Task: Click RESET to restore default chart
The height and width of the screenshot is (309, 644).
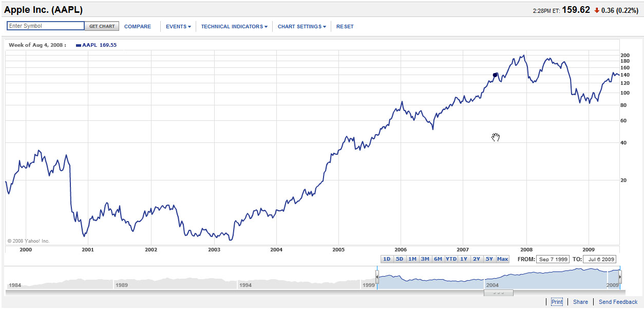Action: (x=345, y=26)
